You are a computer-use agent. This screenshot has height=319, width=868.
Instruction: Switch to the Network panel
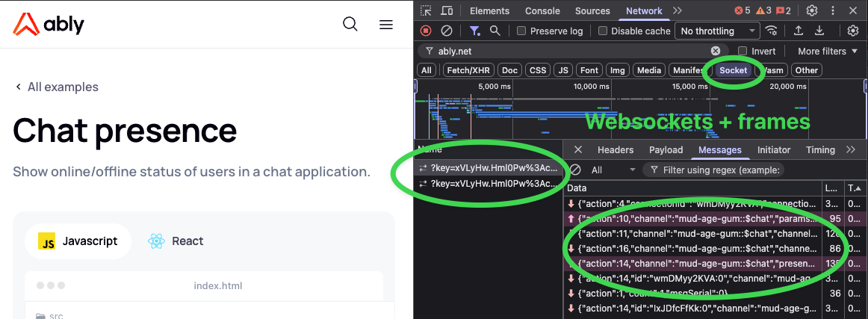pos(644,11)
